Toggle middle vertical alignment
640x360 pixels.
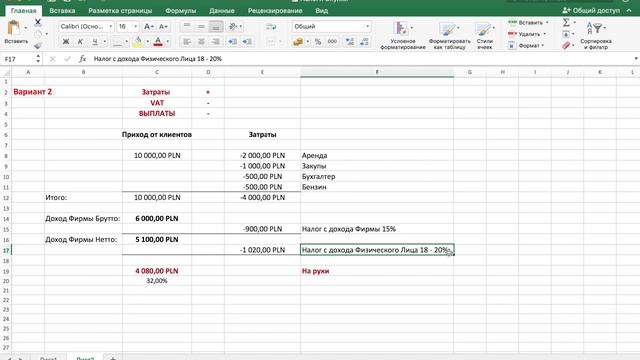(x=201, y=27)
